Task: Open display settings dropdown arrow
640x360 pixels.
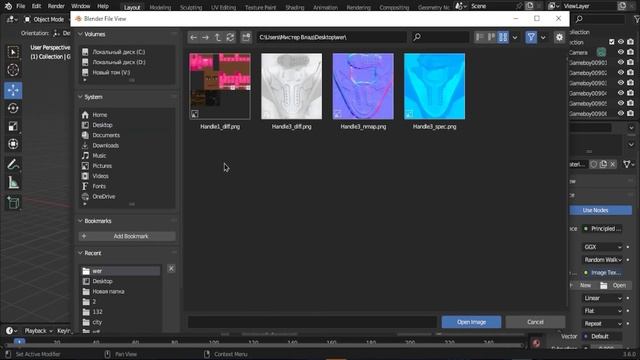Action: pos(515,37)
